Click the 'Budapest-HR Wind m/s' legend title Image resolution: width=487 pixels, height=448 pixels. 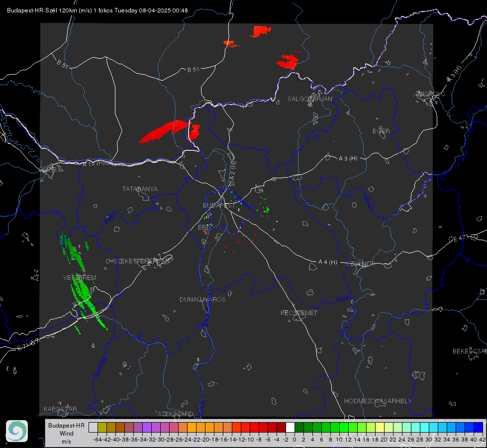pos(67,433)
